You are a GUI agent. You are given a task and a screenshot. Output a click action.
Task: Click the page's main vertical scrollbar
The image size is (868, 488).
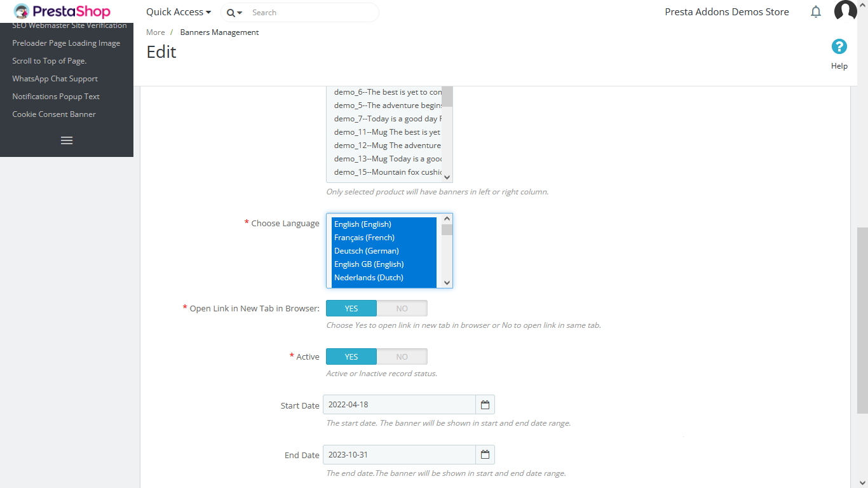[862, 321]
